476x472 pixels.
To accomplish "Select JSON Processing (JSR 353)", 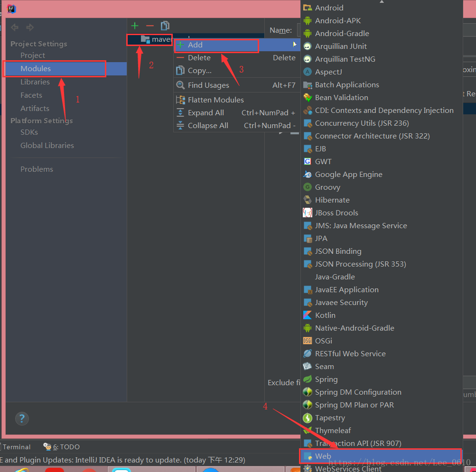I will pos(382,264).
